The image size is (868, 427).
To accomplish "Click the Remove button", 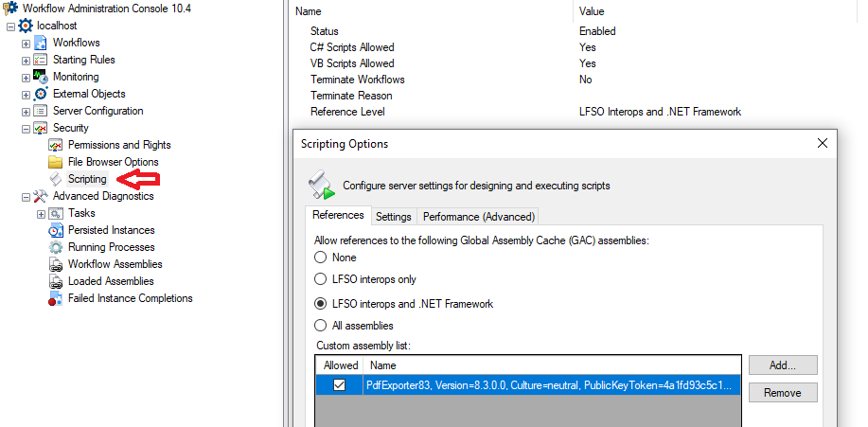I will point(782,392).
